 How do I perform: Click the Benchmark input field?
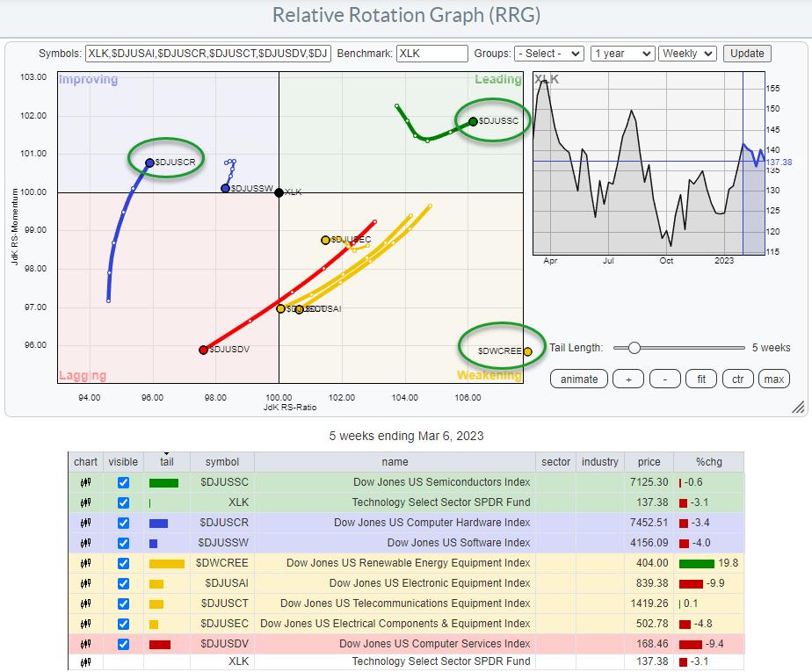431,54
